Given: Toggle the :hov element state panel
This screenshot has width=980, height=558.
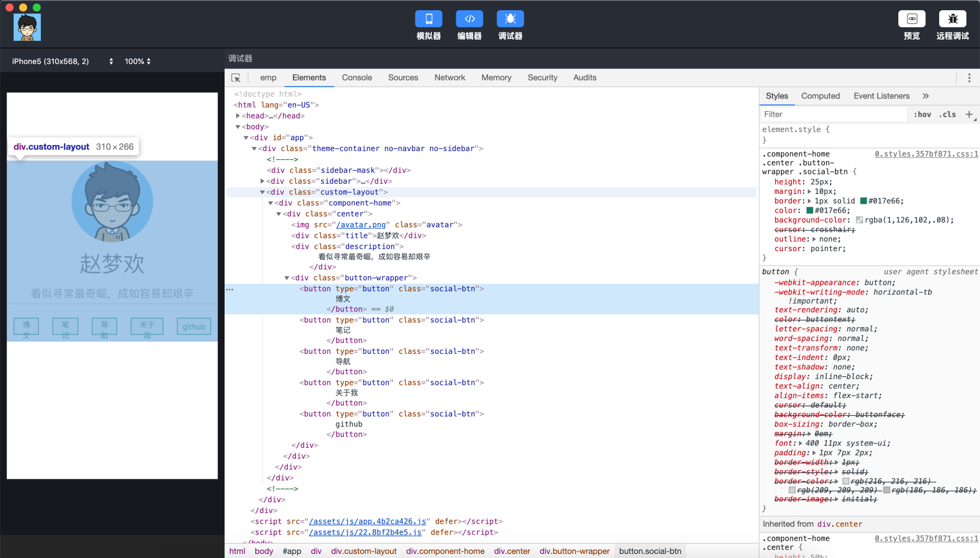Looking at the screenshot, I should [x=922, y=114].
